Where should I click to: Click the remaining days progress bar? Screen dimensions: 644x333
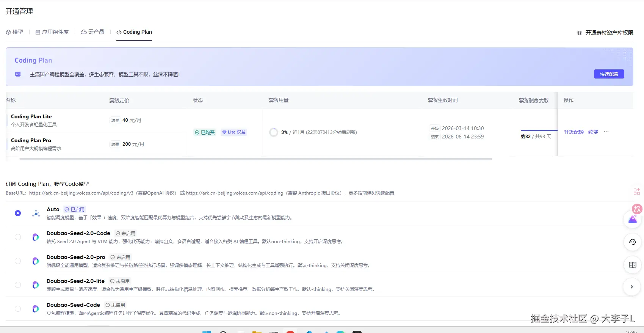coord(539,130)
